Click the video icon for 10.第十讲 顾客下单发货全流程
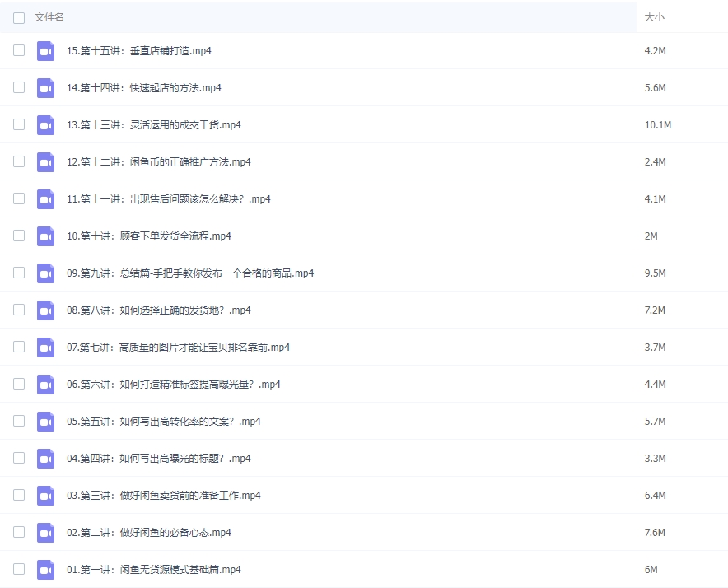Screen dimensions: 728x588 pos(45,236)
